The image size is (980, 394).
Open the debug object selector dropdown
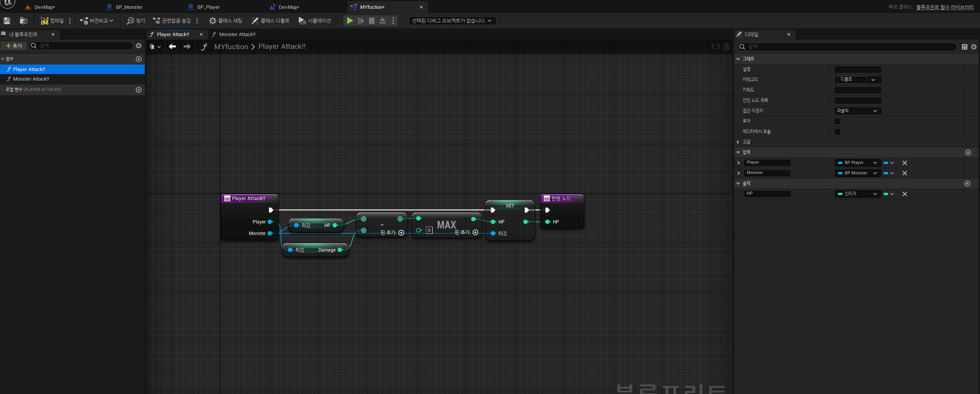tap(452, 21)
